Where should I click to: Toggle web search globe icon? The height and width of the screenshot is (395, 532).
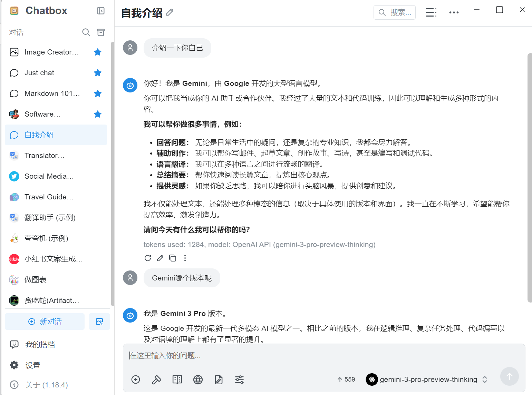tap(198, 380)
